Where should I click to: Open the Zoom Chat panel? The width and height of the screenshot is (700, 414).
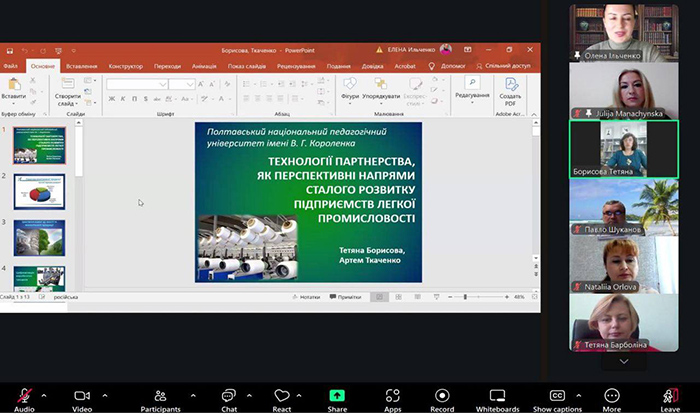229,396
